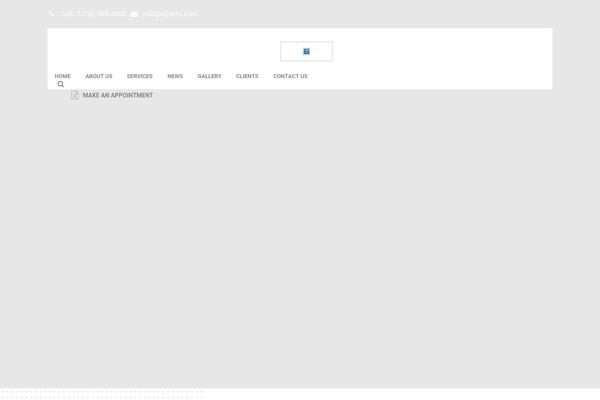Image resolution: width=600 pixels, height=400 pixels.
Task: Open the GALLERY page
Action: click(x=209, y=76)
